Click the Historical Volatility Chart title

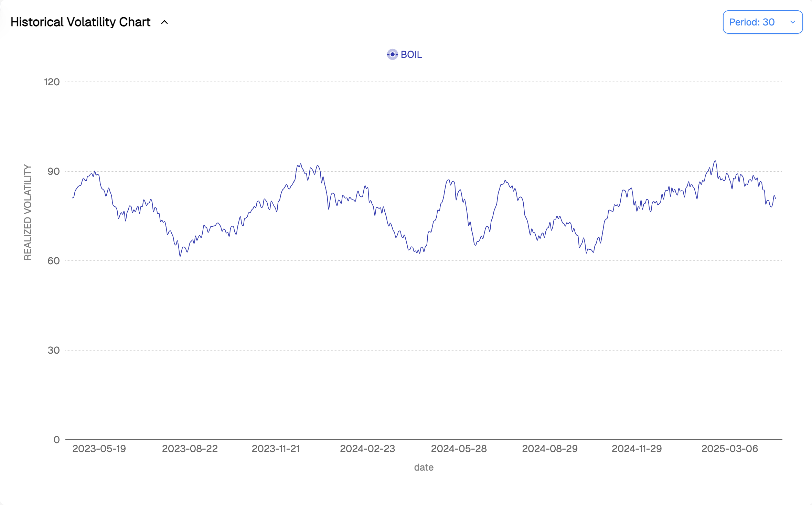point(81,22)
